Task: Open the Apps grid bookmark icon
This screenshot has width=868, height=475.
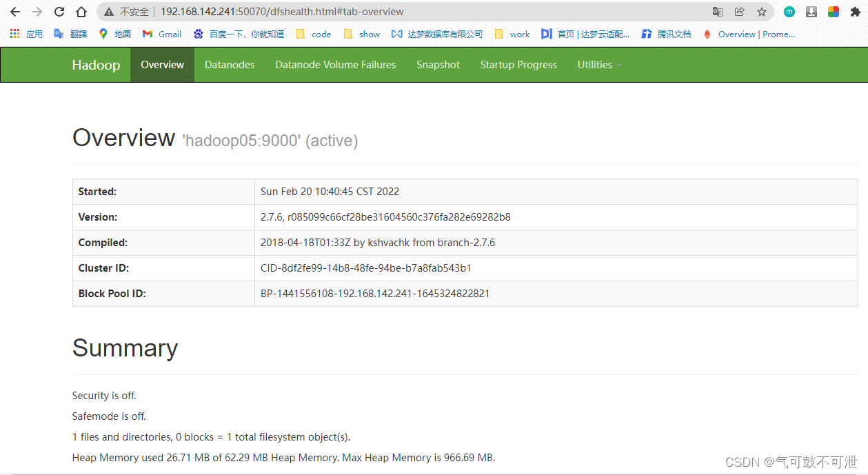Action: [x=26, y=34]
